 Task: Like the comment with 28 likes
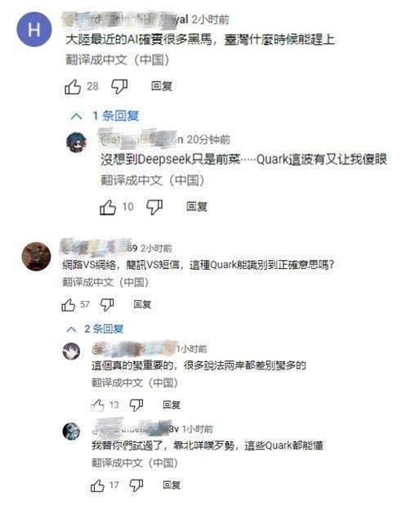tap(73, 87)
